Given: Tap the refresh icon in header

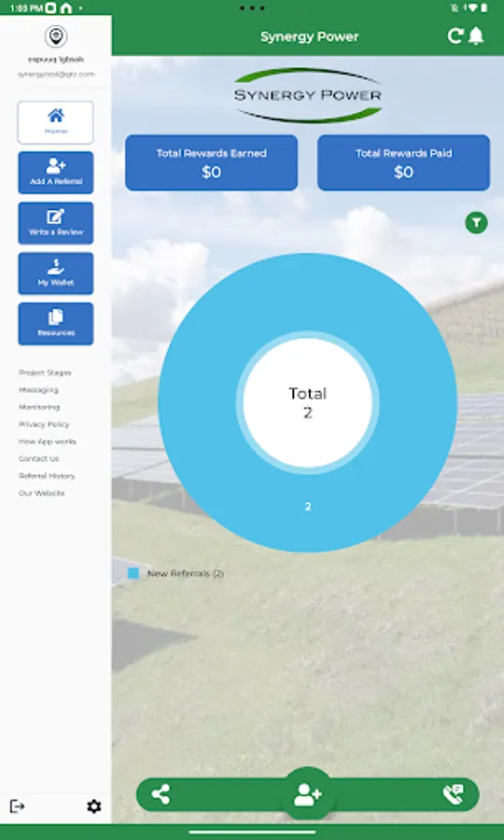Looking at the screenshot, I should (x=455, y=36).
